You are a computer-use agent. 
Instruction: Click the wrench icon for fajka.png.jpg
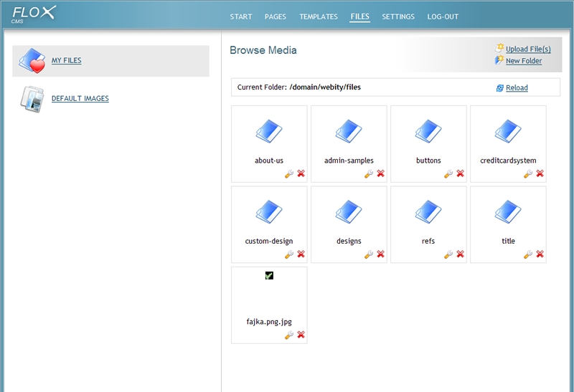coord(289,335)
